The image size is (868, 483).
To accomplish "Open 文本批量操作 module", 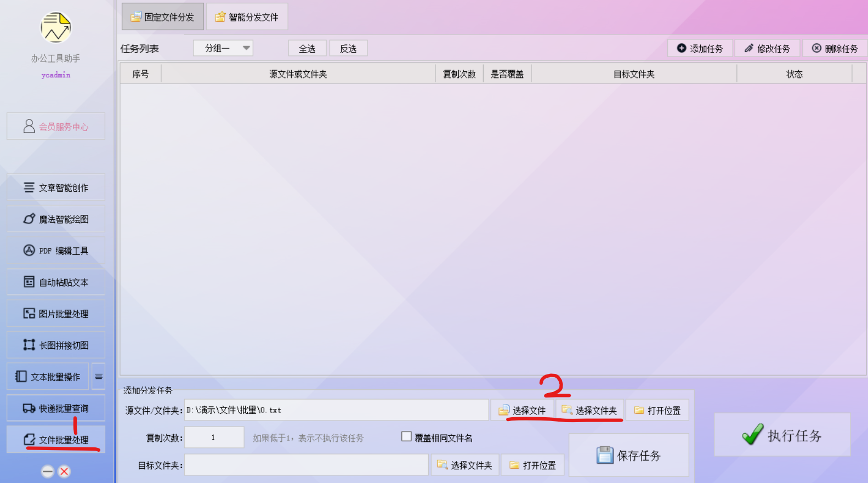I will tap(48, 377).
